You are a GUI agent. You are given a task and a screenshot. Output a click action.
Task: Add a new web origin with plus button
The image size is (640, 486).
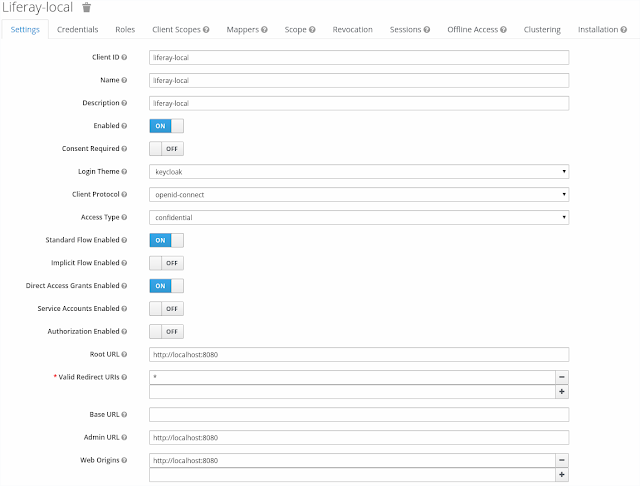tap(562, 475)
